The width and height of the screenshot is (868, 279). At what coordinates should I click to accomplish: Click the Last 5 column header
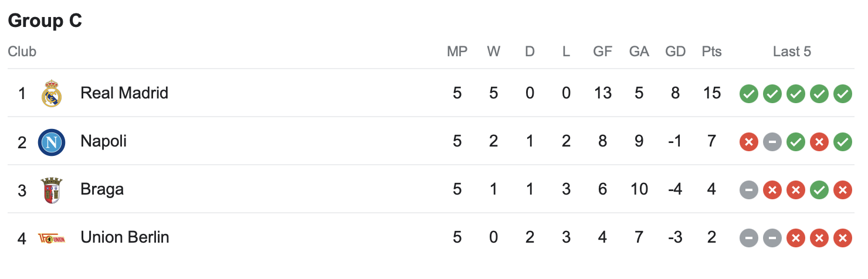(x=792, y=52)
